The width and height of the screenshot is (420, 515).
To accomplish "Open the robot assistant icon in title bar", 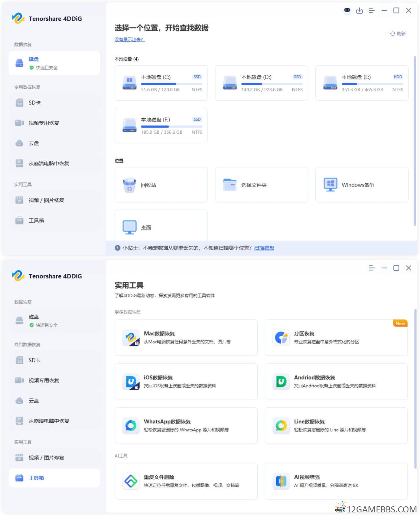I will [347, 11].
